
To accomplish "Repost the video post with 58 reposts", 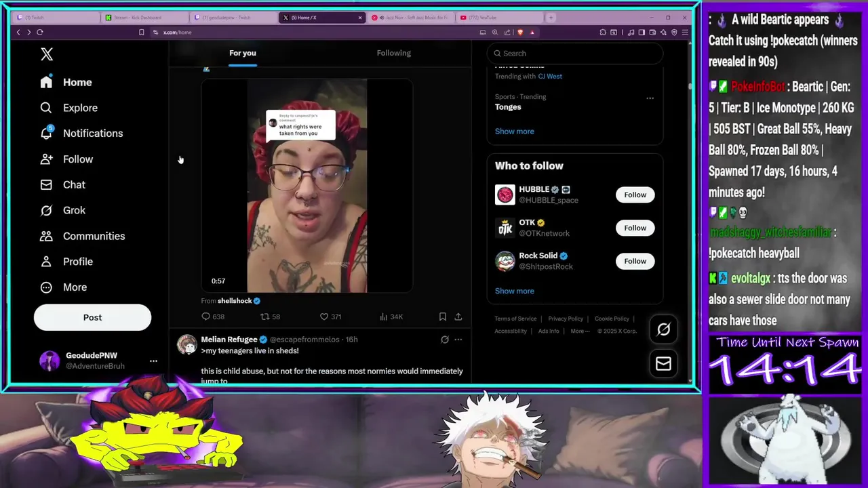I will click(271, 317).
